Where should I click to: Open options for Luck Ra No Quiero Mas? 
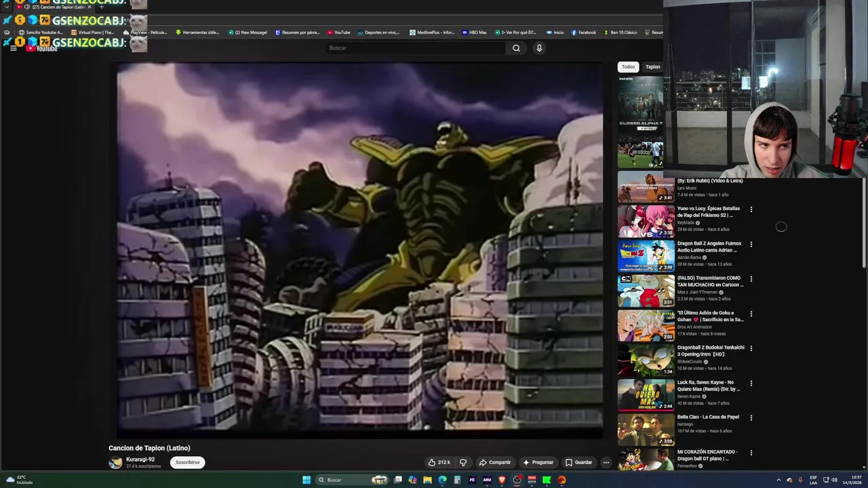[751, 383]
